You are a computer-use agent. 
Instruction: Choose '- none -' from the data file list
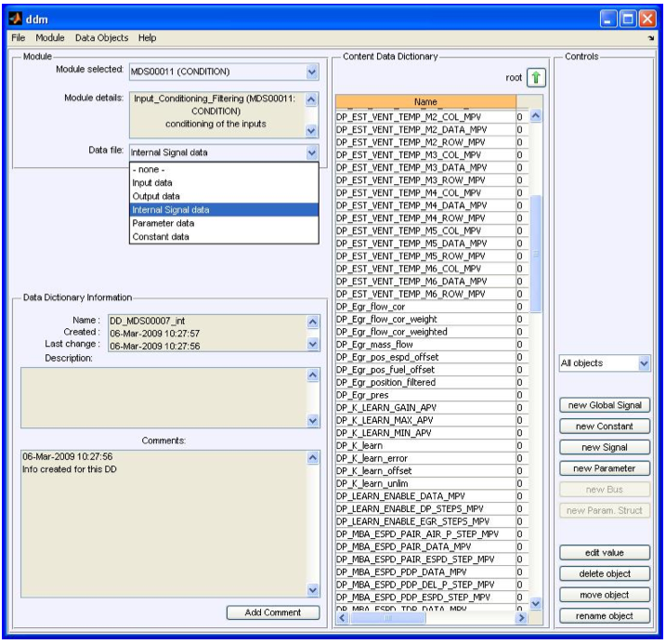click(x=224, y=169)
